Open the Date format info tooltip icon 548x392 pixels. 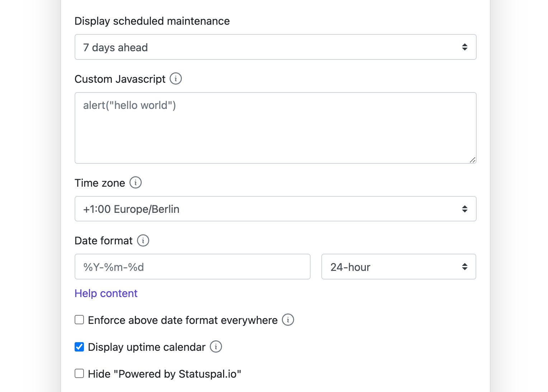pyautogui.click(x=143, y=240)
